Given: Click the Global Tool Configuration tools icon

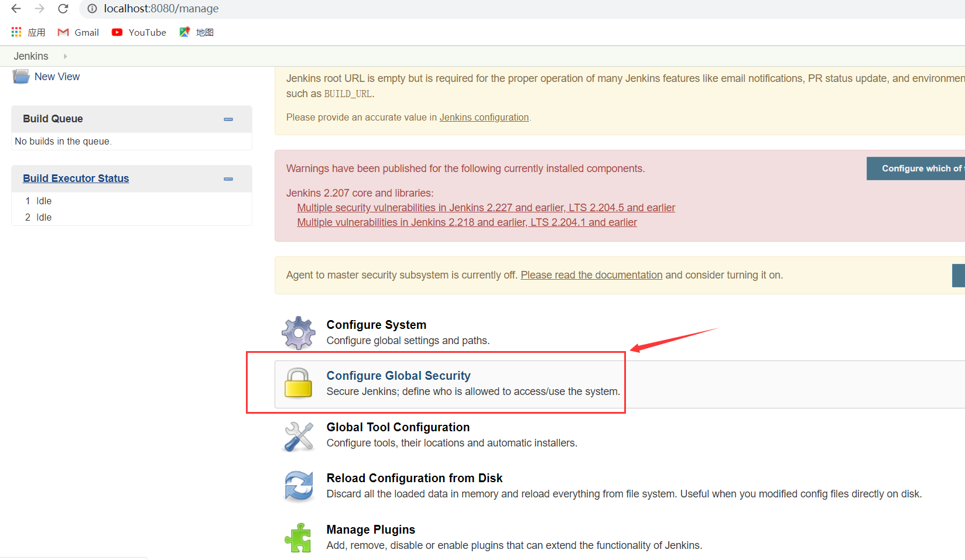Looking at the screenshot, I should pos(299,437).
